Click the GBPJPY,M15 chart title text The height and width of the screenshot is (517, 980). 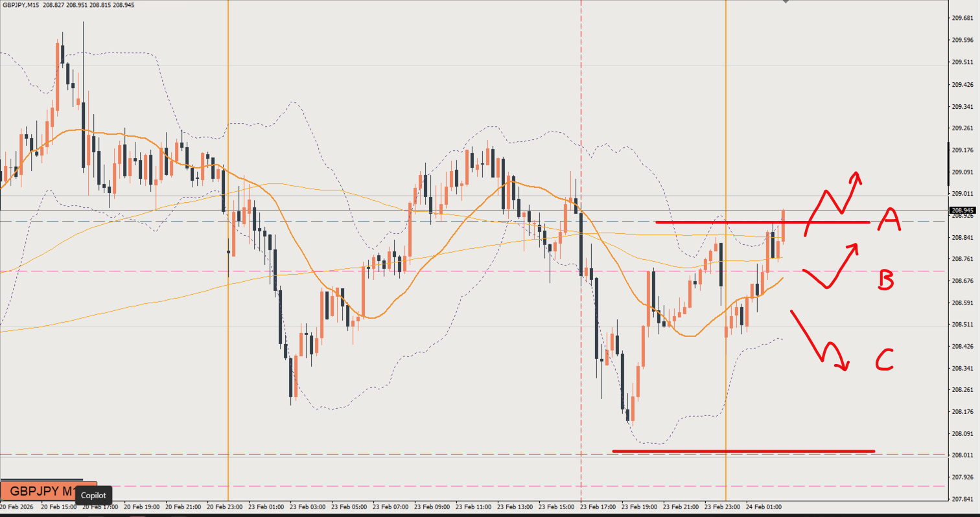(x=21, y=5)
